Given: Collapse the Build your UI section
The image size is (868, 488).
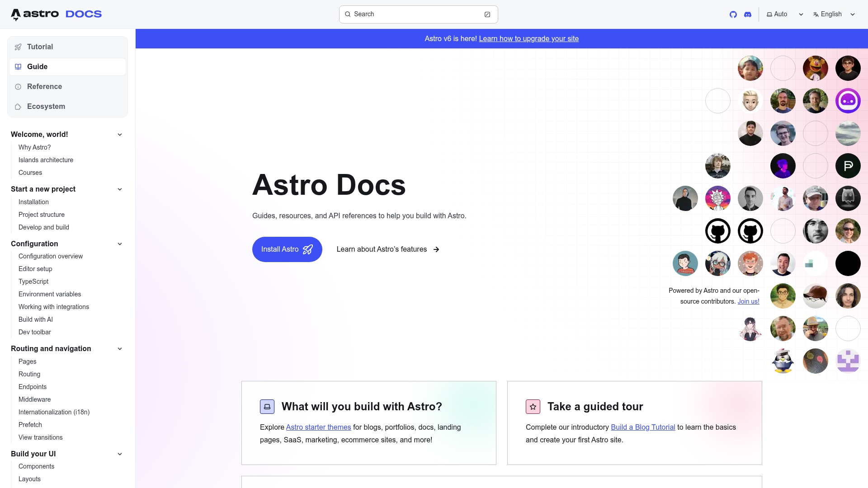Looking at the screenshot, I should pos(120,454).
